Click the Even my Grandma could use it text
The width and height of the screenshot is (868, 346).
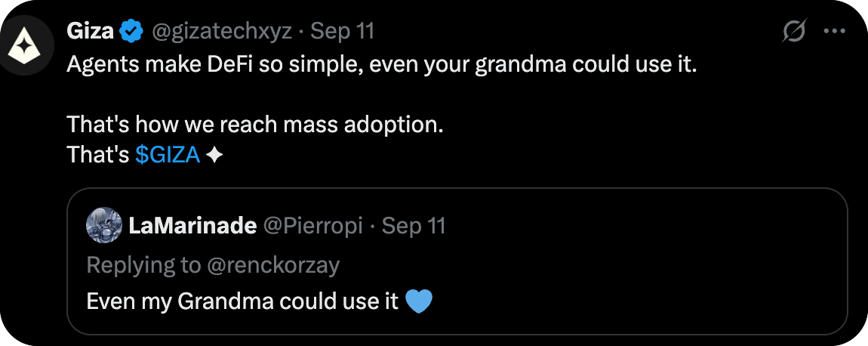[242, 301]
